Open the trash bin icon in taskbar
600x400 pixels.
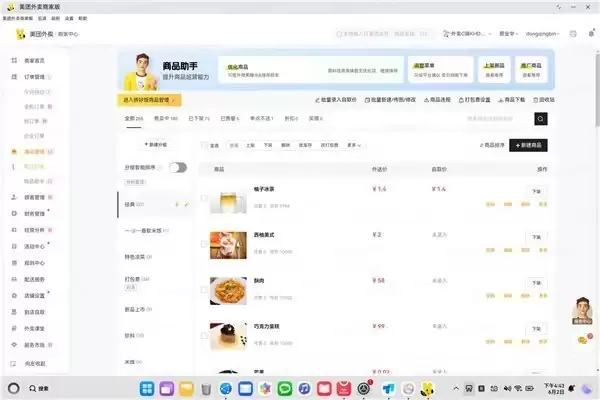coord(206,389)
